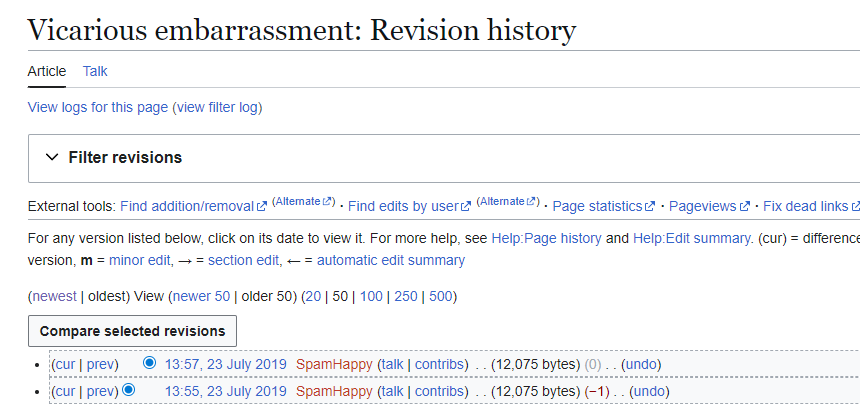
Task: Open talk link on 13:55 revision row
Action: coord(392,391)
